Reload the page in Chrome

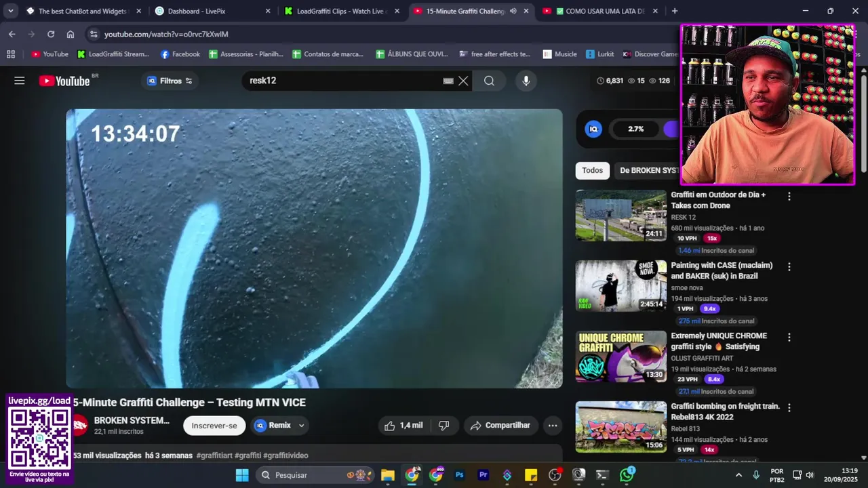click(51, 34)
